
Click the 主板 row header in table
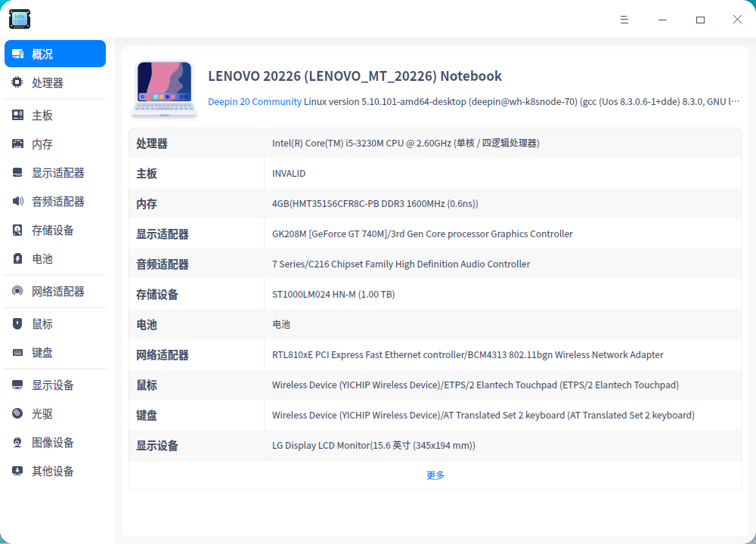click(147, 174)
